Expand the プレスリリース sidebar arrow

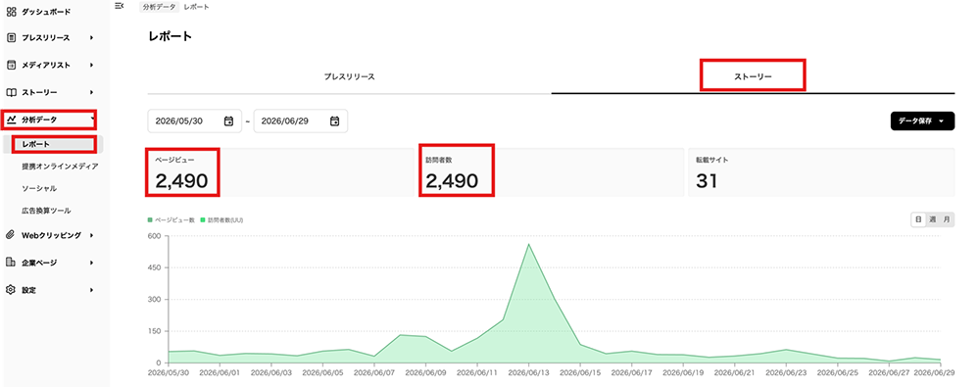click(x=91, y=37)
